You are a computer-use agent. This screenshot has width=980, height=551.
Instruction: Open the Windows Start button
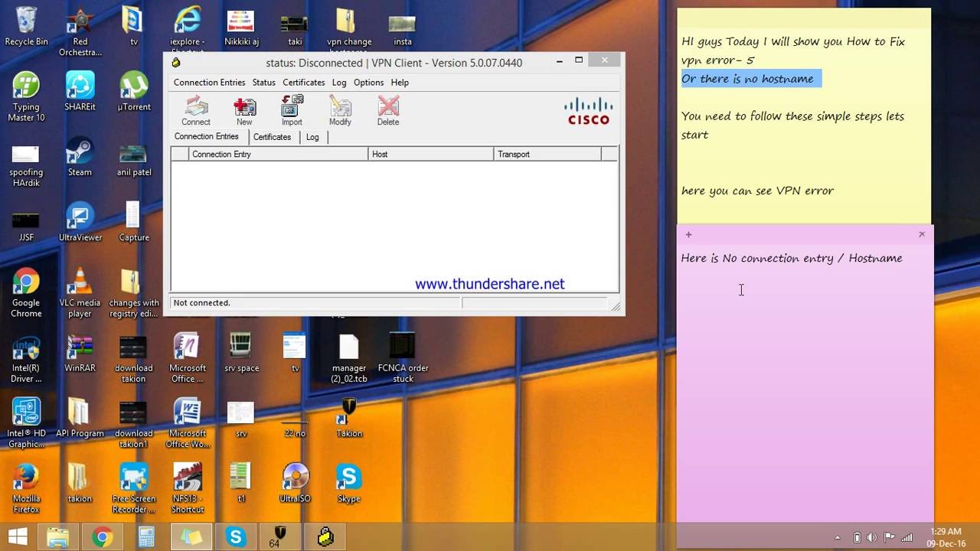point(17,537)
